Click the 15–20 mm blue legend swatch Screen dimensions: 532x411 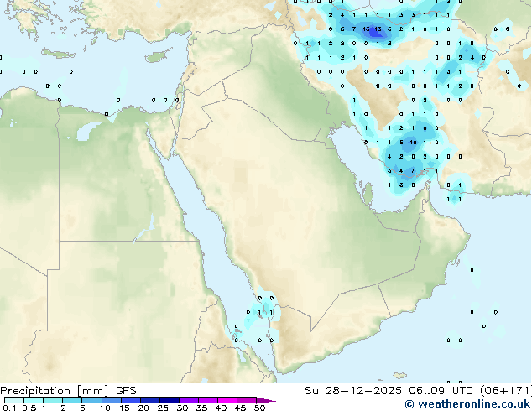tap(131, 400)
